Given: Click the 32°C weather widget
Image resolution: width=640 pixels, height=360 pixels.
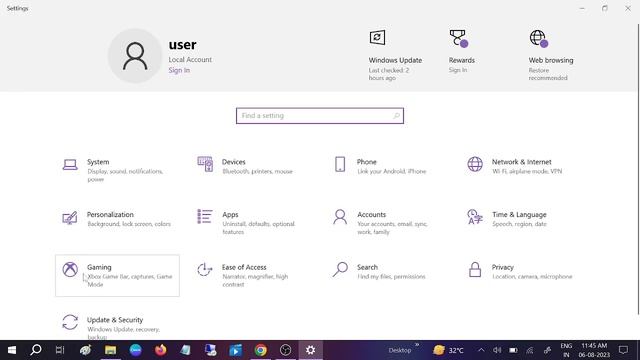Looking at the screenshot, I should [449, 350].
